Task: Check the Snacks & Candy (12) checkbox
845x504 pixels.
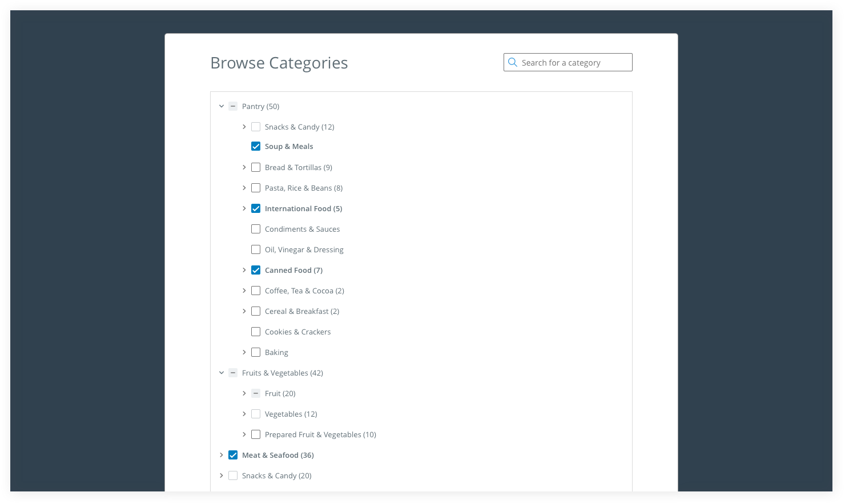Action: 256,127
